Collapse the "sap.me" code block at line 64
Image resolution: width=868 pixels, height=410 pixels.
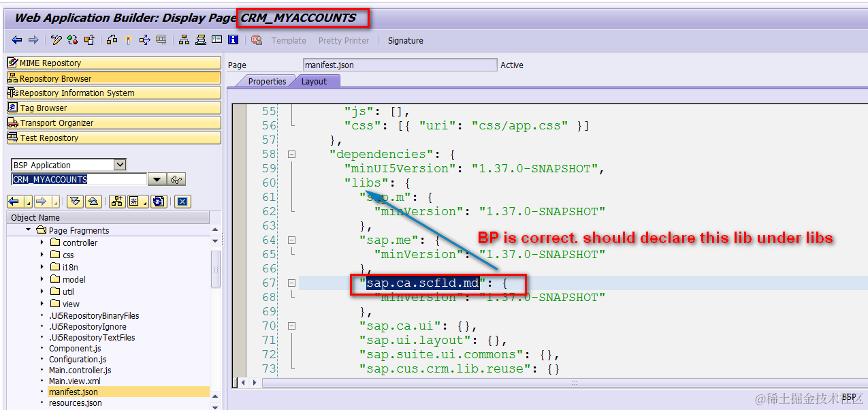(x=291, y=240)
